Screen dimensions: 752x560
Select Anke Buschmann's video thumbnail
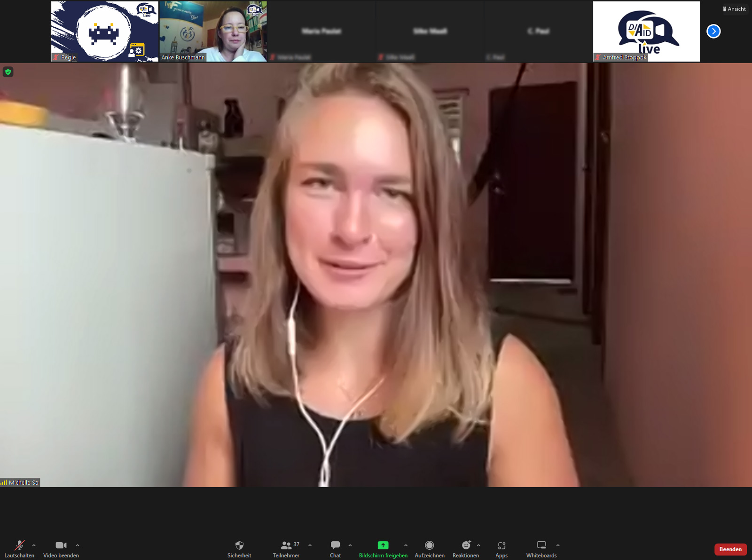tap(213, 32)
